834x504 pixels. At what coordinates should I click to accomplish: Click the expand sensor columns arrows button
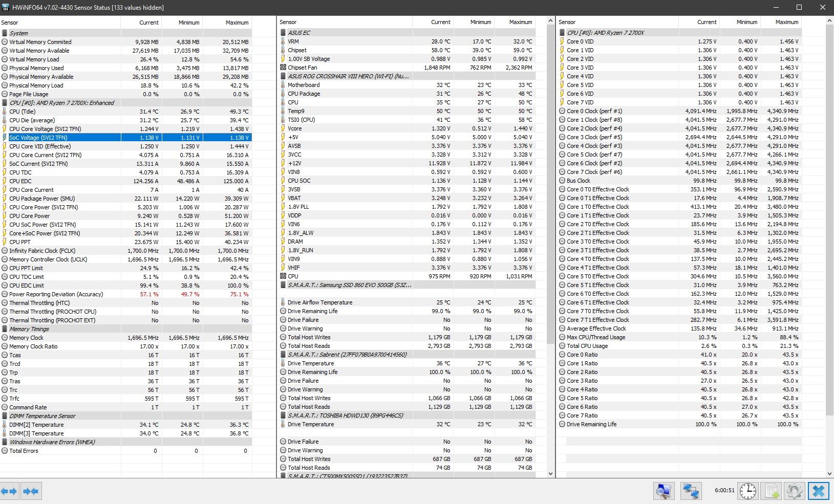pyautogui.click(x=9, y=491)
